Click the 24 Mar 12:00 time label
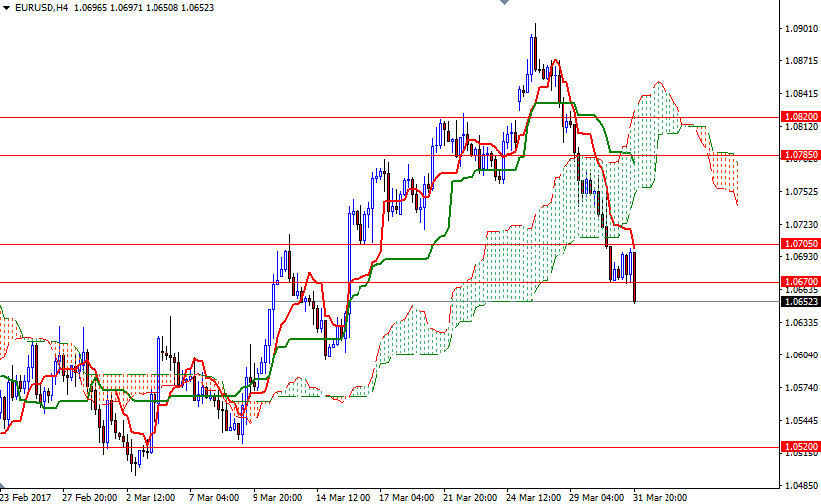The width and height of the screenshot is (821, 504). [x=534, y=497]
